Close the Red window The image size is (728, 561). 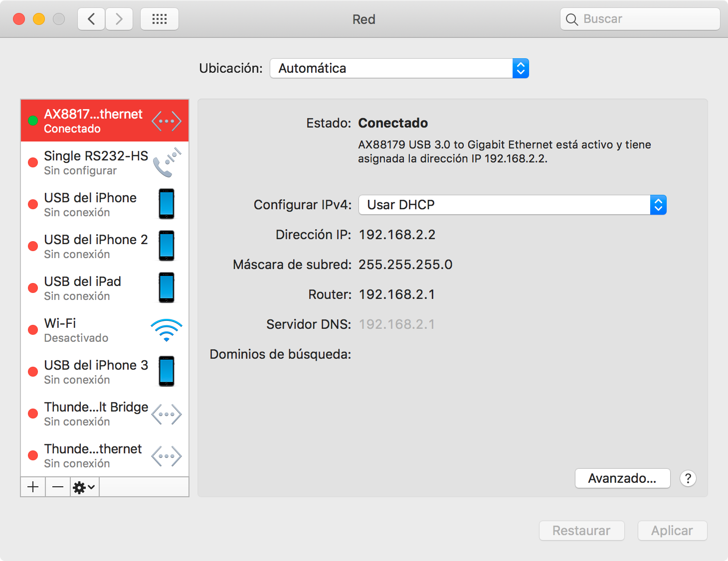[x=19, y=19]
